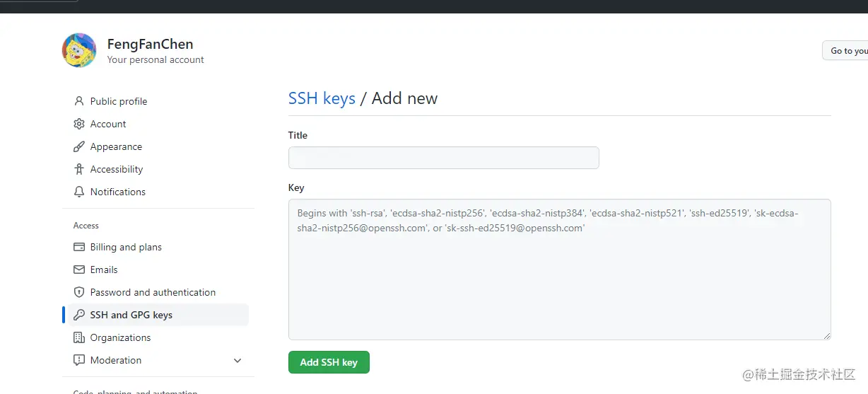Click the envelope icon for Emails

[x=79, y=270]
